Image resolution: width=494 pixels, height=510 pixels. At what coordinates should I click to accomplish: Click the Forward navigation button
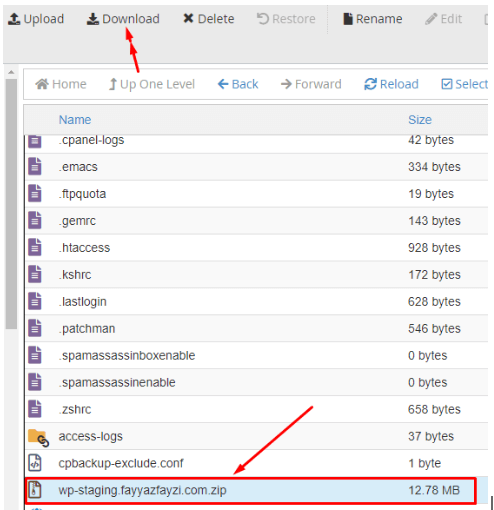click(x=311, y=84)
